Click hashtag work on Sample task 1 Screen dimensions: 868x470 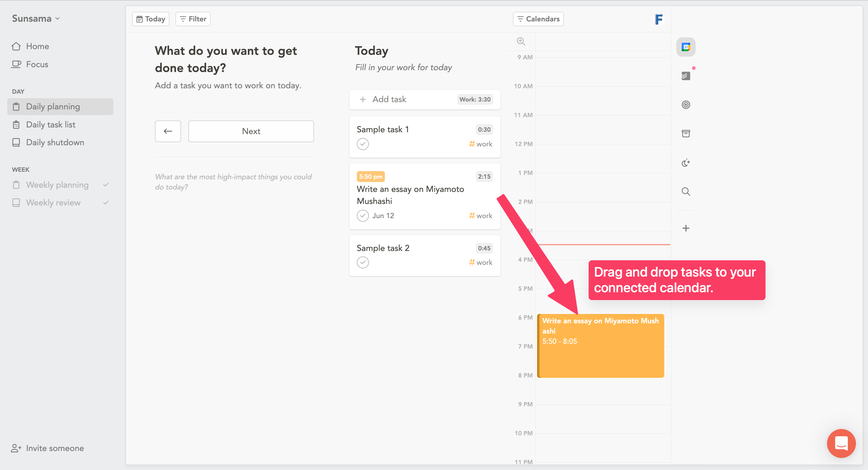pos(480,144)
